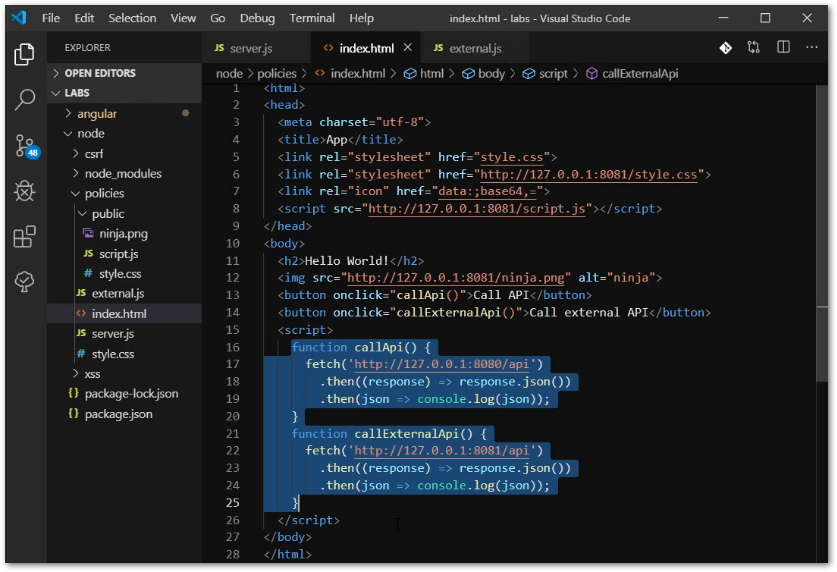This screenshot has width=837, height=572.
Task: Open style.css under policies folder
Action: pyautogui.click(x=124, y=354)
